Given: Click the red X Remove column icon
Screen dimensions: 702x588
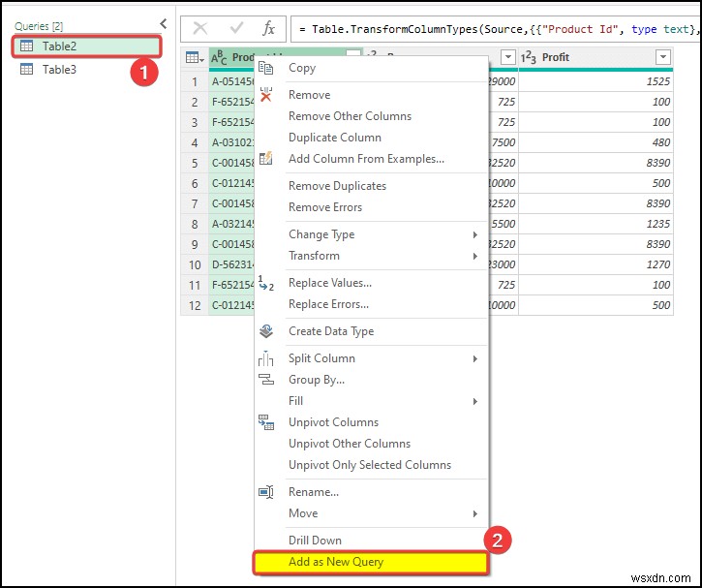Looking at the screenshot, I should [x=266, y=95].
